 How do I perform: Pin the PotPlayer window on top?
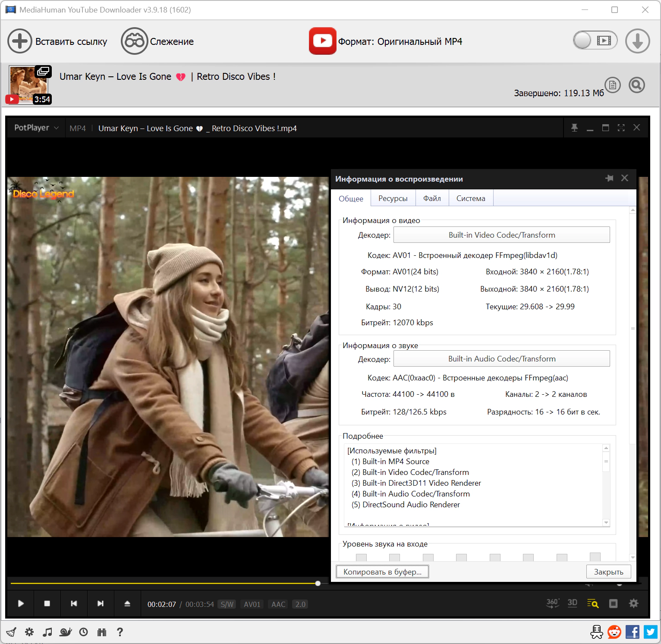[x=574, y=128]
